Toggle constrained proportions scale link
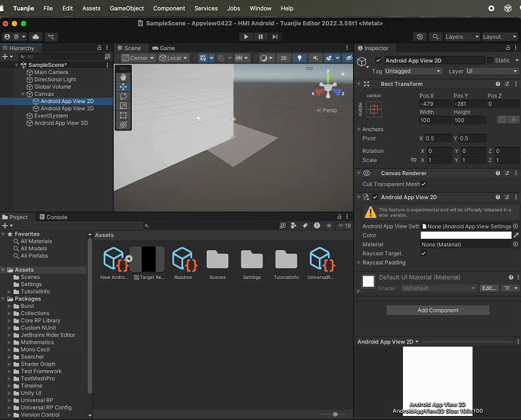Screen dimensions: 521x420 [413, 160]
